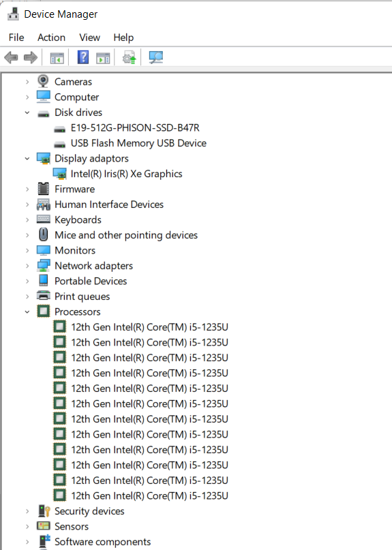Screen dimensions: 392x550
Task: Click the Update device driver toolbar icon
Action: coord(129,57)
